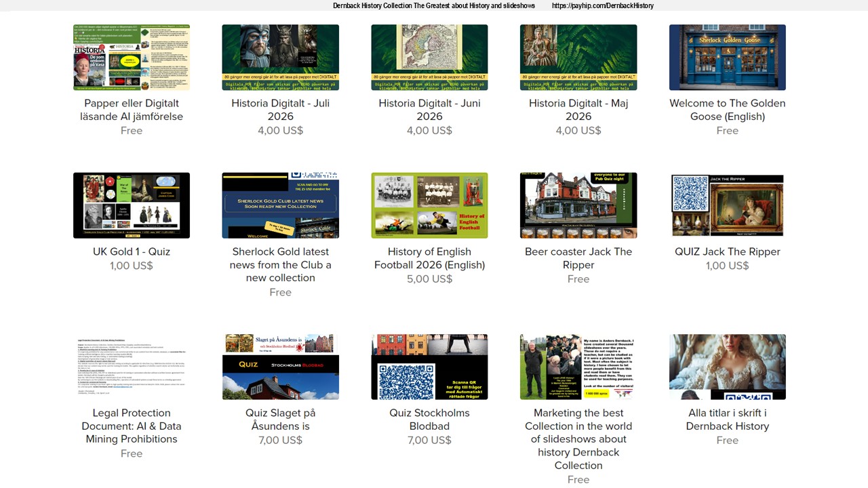
Task: Open the Papper eller Digitalt product thumbnail
Action: [x=132, y=58]
